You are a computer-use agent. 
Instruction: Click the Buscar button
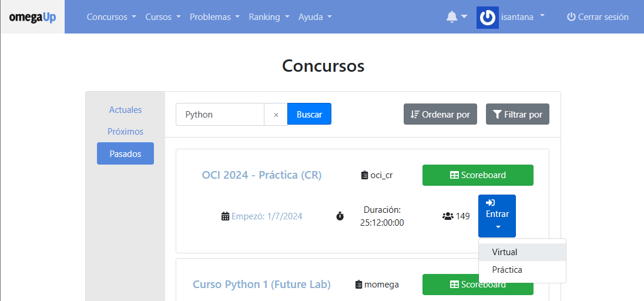pos(309,114)
